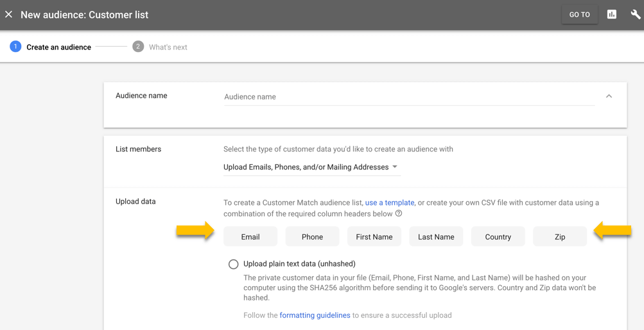Go to step 2 What's next

click(160, 47)
